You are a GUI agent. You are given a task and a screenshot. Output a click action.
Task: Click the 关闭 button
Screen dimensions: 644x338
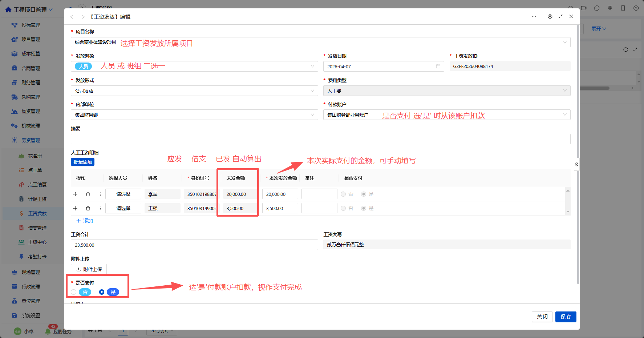[x=542, y=317]
